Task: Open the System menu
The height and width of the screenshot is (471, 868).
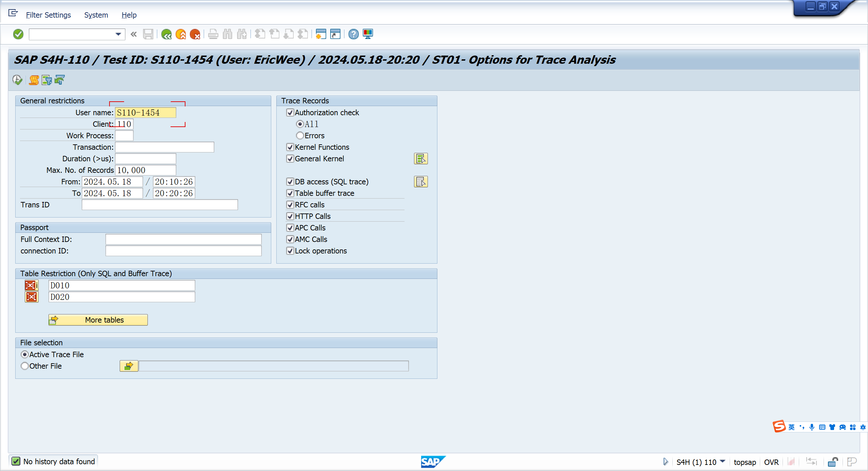Action: (x=96, y=15)
